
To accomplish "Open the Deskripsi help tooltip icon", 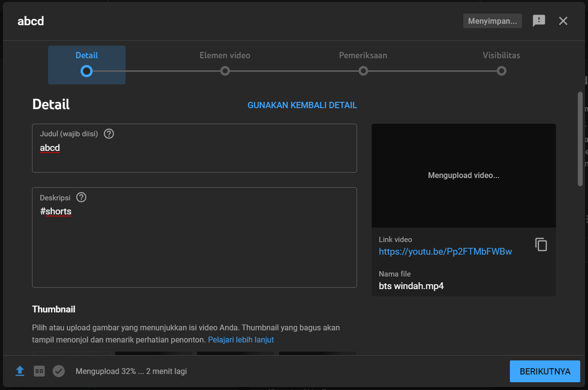I will (x=81, y=197).
